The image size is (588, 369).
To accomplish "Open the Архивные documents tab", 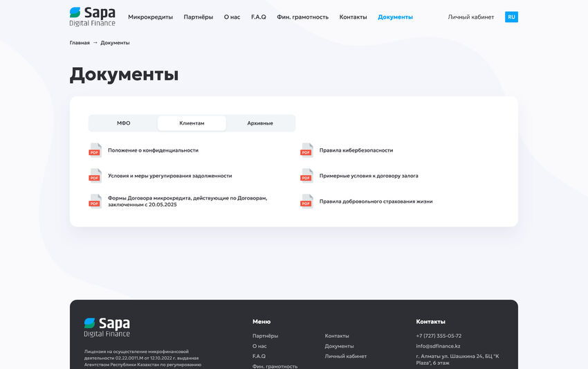I will click(x=260, y=123).
